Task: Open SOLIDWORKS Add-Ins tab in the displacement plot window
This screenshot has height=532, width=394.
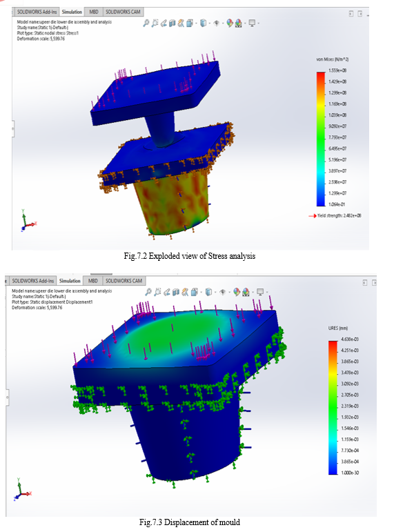Action: pos(32,281)
